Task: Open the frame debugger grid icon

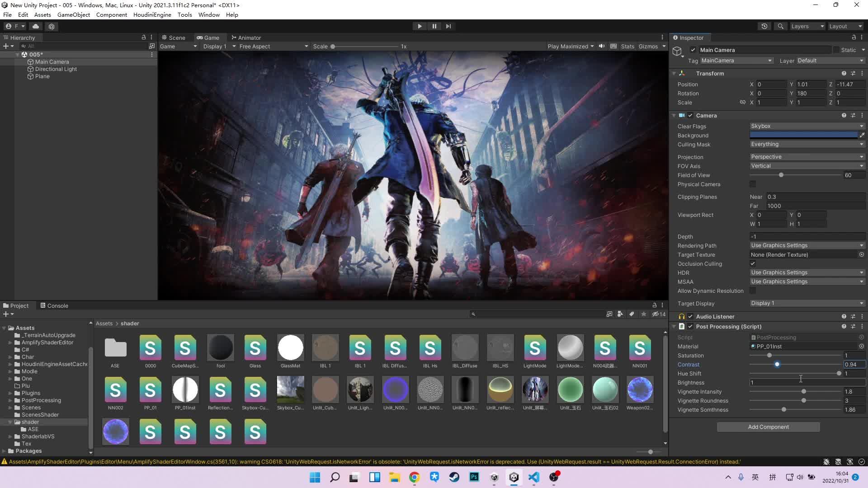Action: (613, 46)
